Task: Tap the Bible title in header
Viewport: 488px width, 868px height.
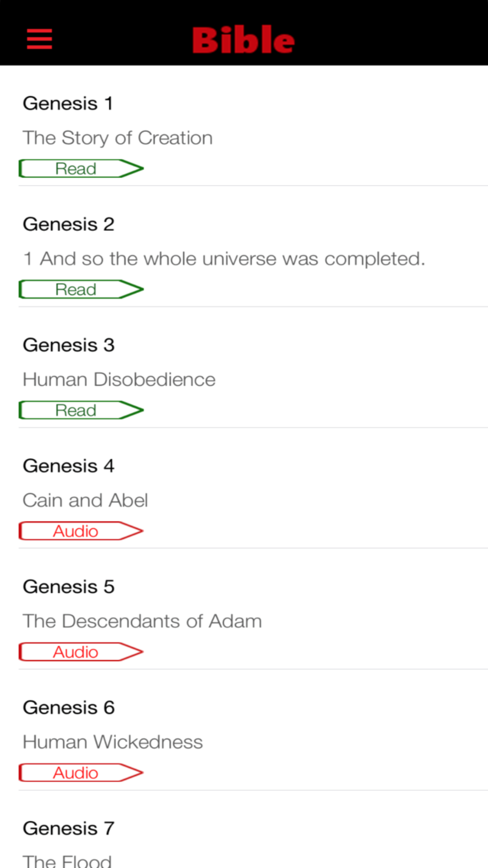Action: 243,40
